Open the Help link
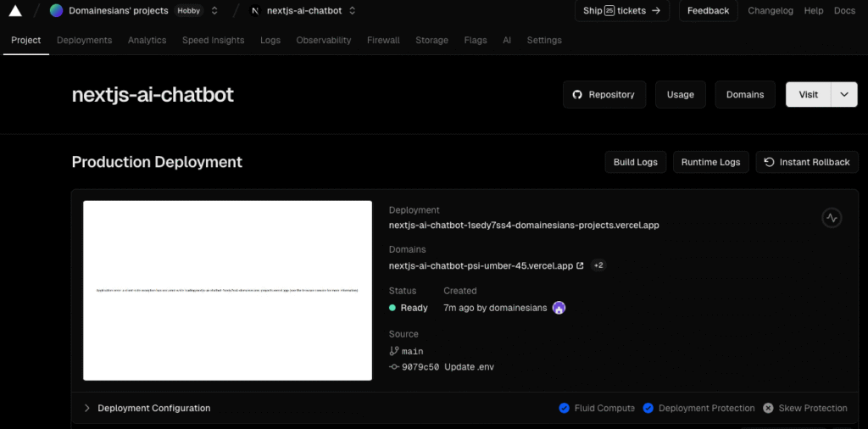The width and height of the screenshot is (868, 429). pyautogui.click(x=813, y=10)
